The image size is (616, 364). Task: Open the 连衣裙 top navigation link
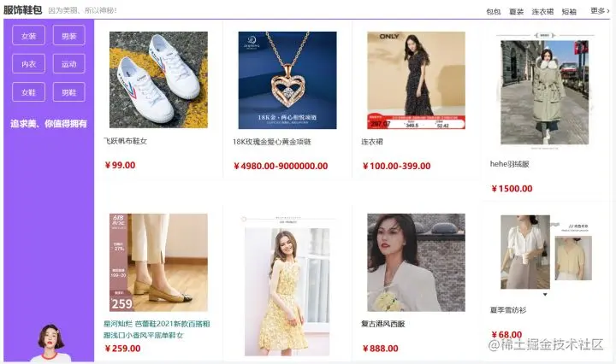point(542,12)
